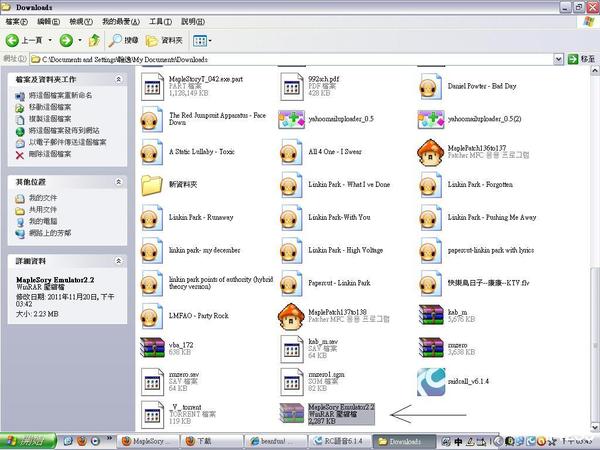Viewport: 600px width, 450px height.
Task: Open the Views dropdown in toolbar
Action: coord(201,40)
